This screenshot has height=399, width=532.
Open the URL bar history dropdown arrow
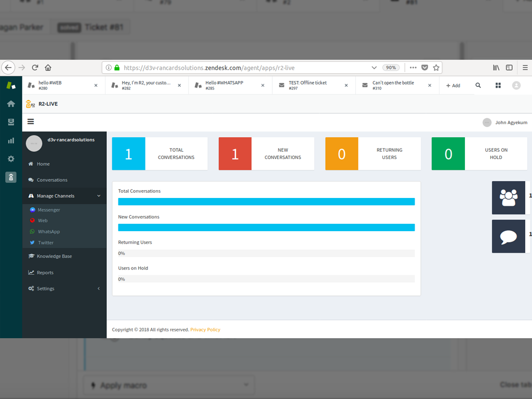coord(374,68)
